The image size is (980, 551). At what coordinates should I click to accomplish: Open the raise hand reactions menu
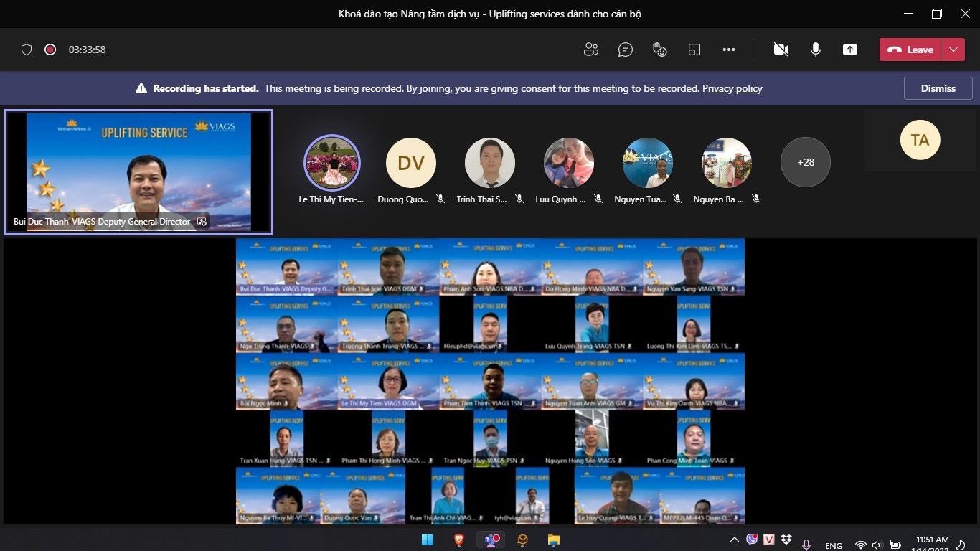tap(660, 50)
